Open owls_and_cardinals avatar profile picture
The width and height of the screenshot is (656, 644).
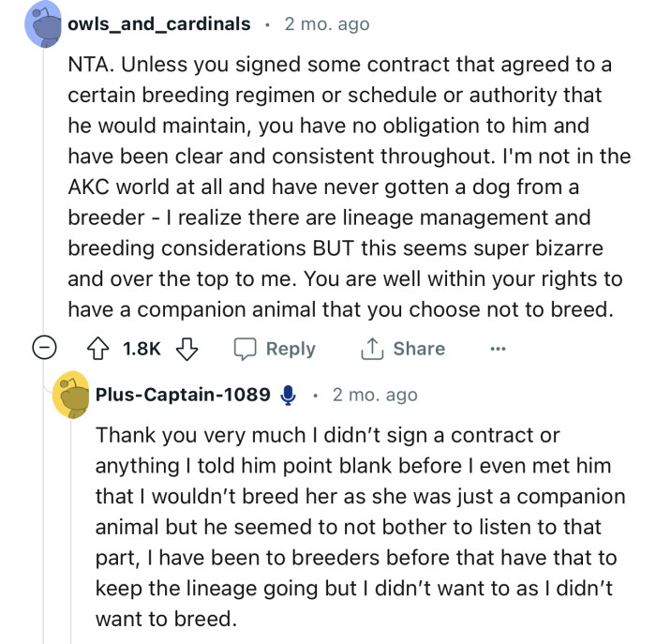[43, 25]
